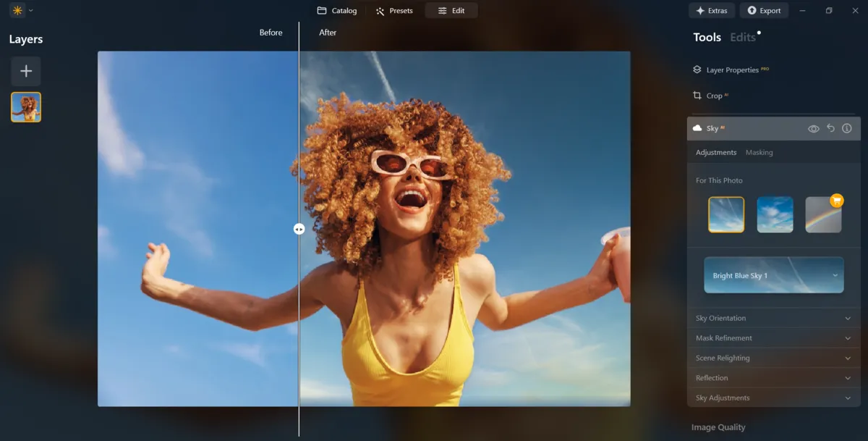
Task: Expand the Scene Relighting section
Action: [x=773, y=358]
